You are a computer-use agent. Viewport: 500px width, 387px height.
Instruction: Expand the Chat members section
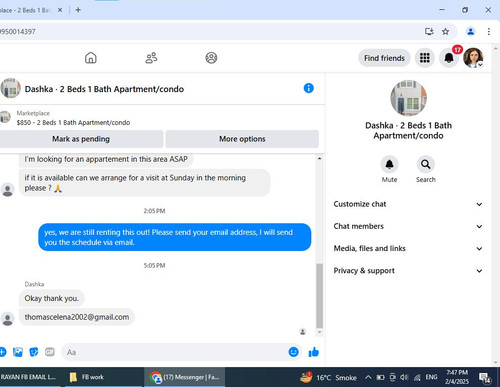pos(408,226)
